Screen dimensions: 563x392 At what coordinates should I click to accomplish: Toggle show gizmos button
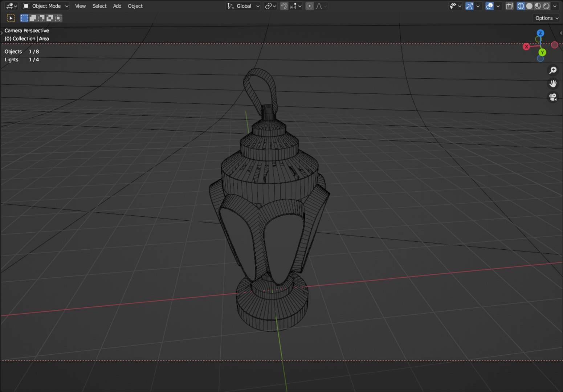click(x=469, y=6)
